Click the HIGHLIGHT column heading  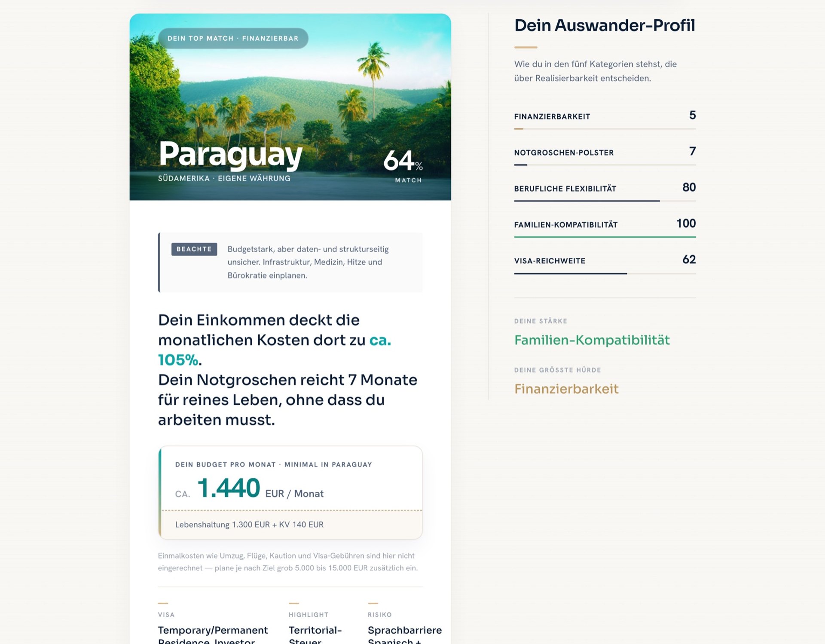click(x=309, y=615)
